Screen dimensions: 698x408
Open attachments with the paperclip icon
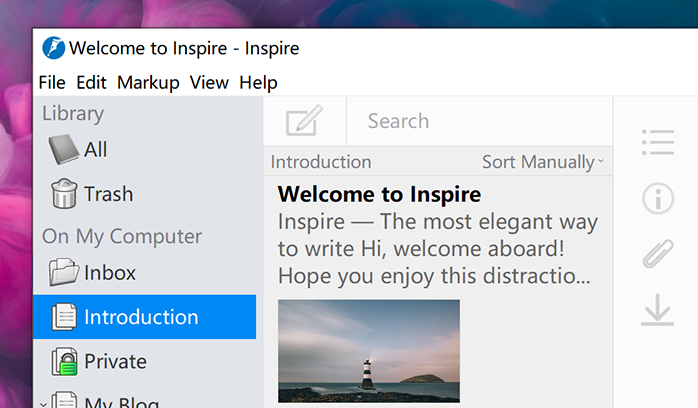[x=657, y=255]
